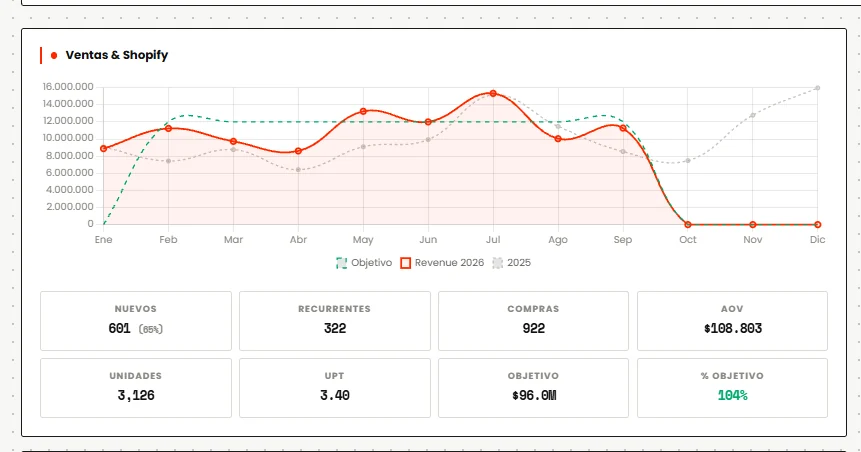Click the Oct x-axis label
This screenshot has width=861, height=452.
(x=687, y=239)
